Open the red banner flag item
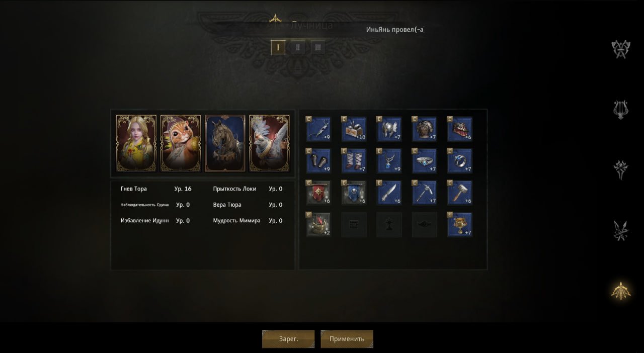This screenshot has width=644, height=353. [x=319, y=193]
